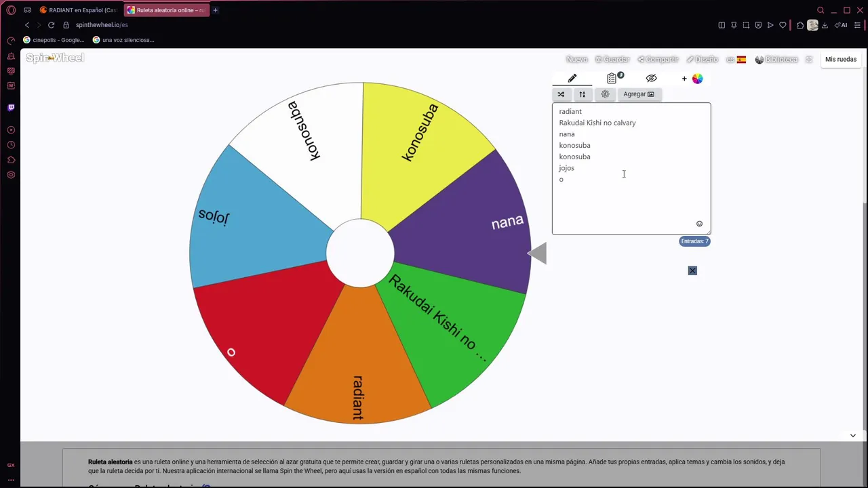
Task: Sort entries alphabetically
Action: point(582,94)
